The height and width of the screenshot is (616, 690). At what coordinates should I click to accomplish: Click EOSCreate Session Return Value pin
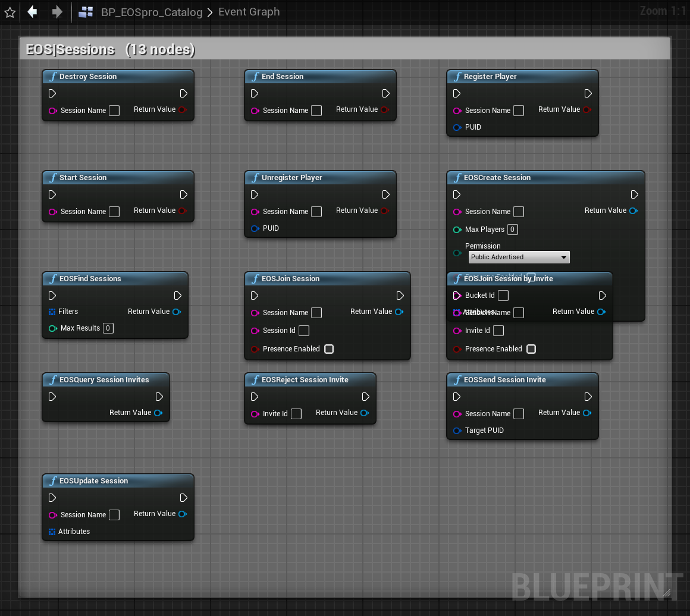633,210
